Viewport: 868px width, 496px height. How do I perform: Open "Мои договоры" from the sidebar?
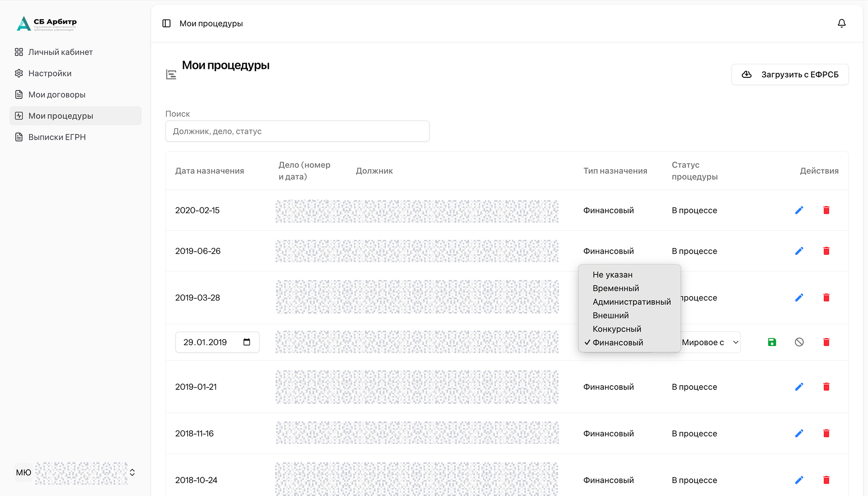pos(57,95)
